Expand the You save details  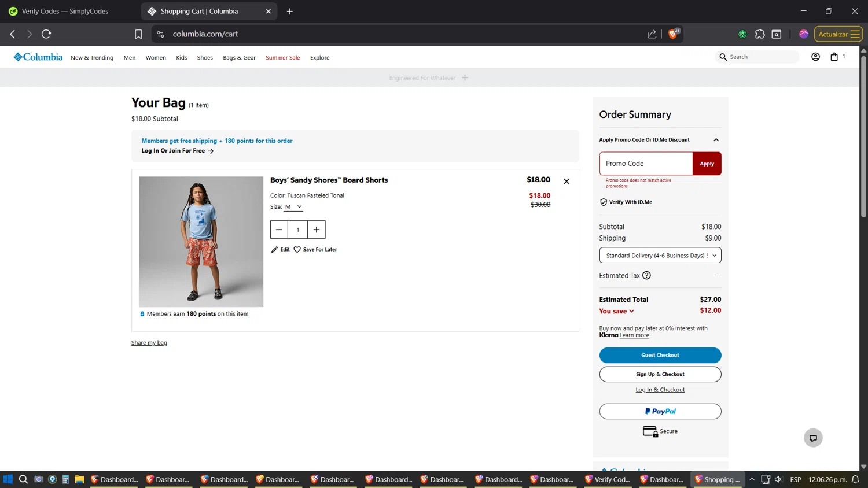tap(617, 311)
